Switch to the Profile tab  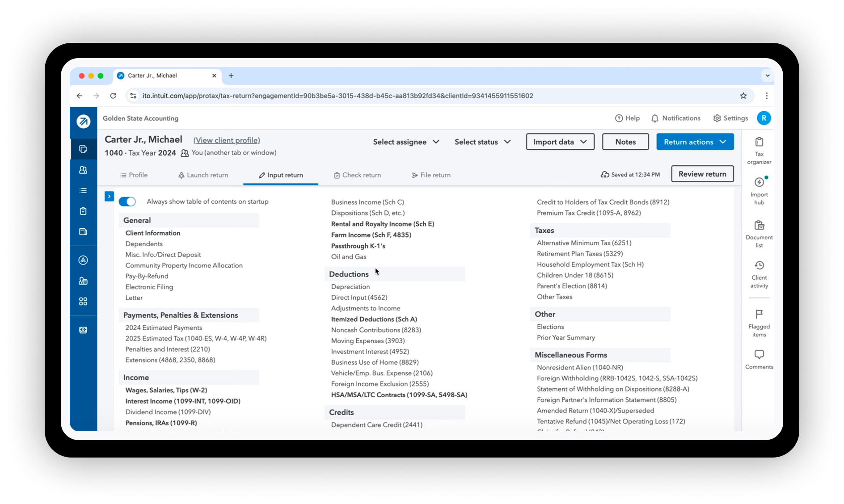point(134,175)
